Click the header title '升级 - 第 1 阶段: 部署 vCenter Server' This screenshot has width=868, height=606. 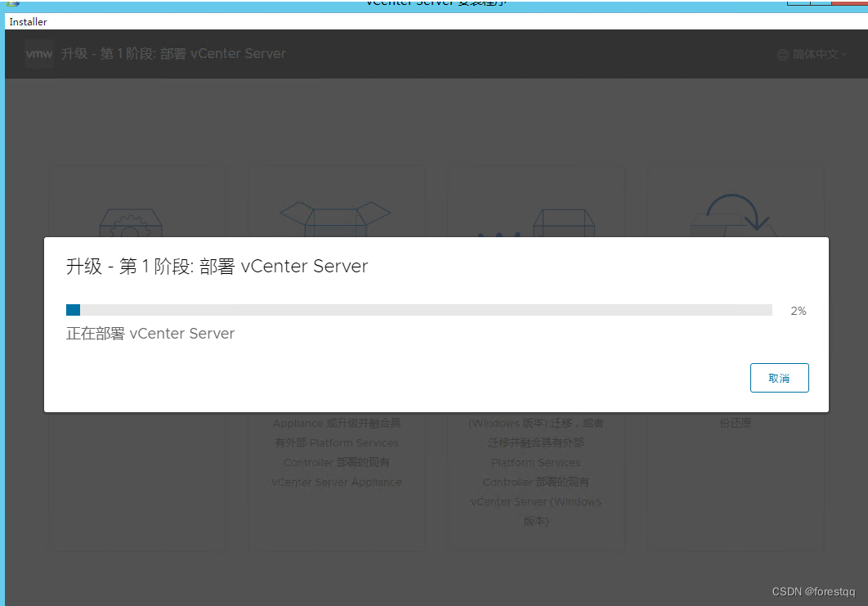pos(173,54)
